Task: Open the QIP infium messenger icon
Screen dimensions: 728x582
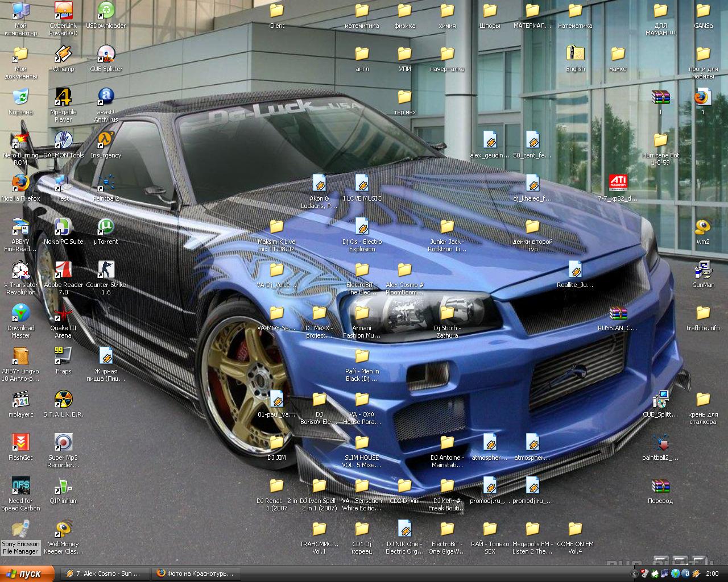Action: tap(63, 490)
